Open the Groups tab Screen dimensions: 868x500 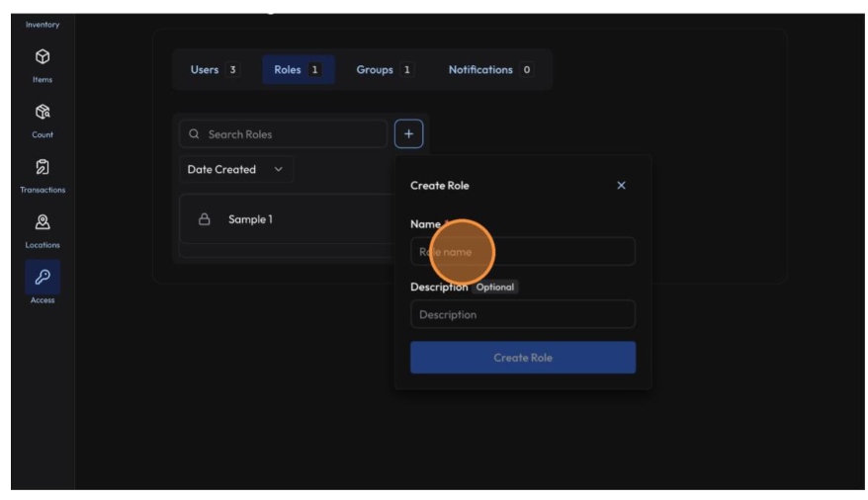pyautogui.click(x=385, y=70)
